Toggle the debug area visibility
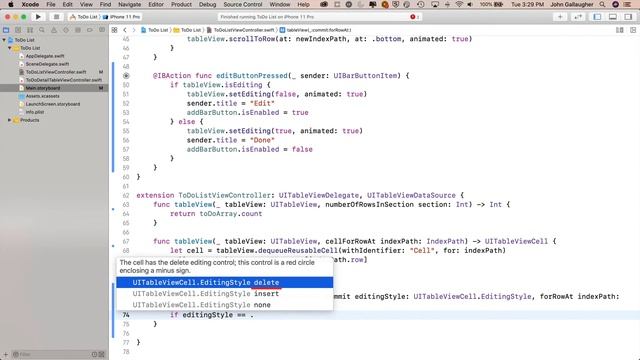 pyautogui.click(x=613, y=17)
